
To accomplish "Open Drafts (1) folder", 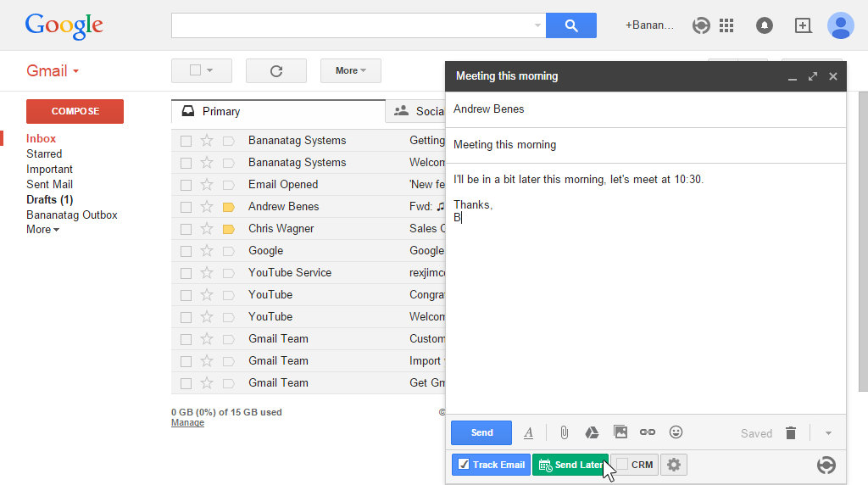I will click(x=49, y=199).
